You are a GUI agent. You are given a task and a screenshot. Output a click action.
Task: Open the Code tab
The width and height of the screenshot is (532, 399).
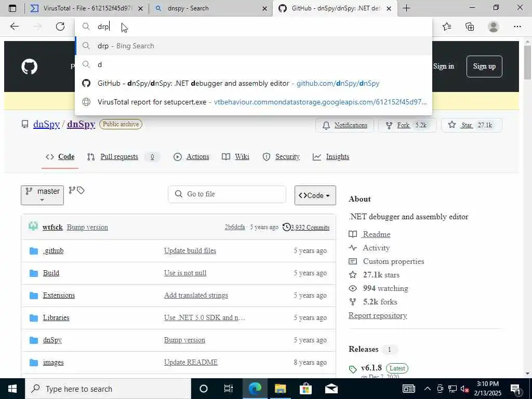click(x=60, y=157)
